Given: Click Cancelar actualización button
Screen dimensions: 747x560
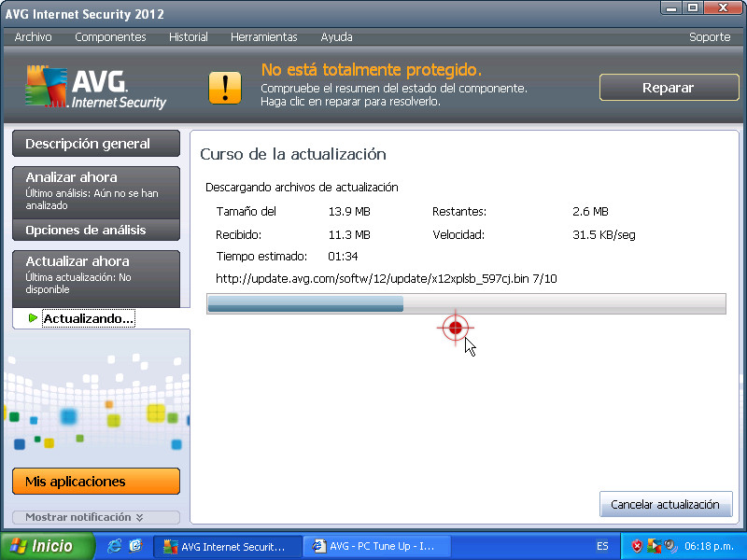Looking at the screenshot, I should pyautogui.click(x=666, y=504).
